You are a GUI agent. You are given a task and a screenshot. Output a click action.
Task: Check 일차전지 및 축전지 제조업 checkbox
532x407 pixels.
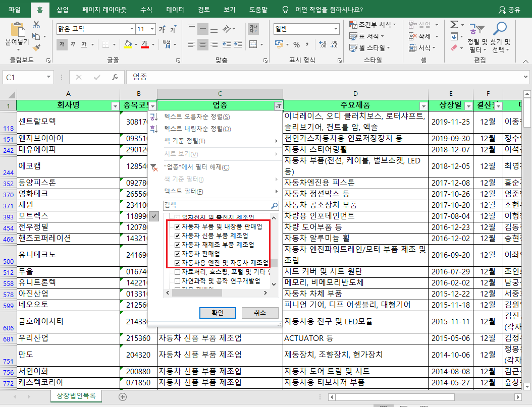177,217
